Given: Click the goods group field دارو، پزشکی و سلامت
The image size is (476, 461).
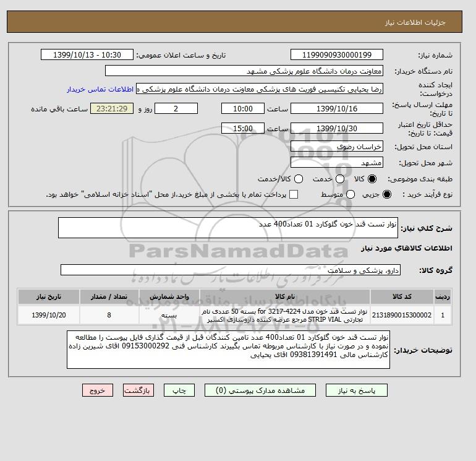Looking at the screenshot, I should [x=231, y=270].
